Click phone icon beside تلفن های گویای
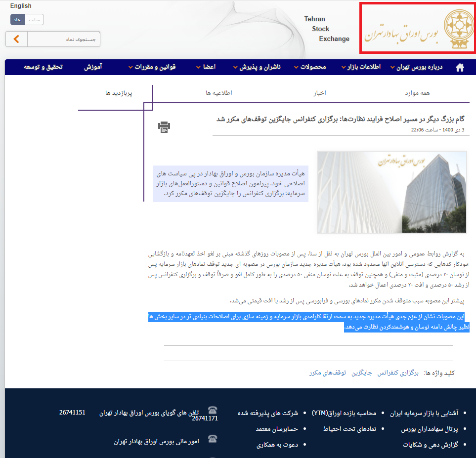 click(213, 410)
